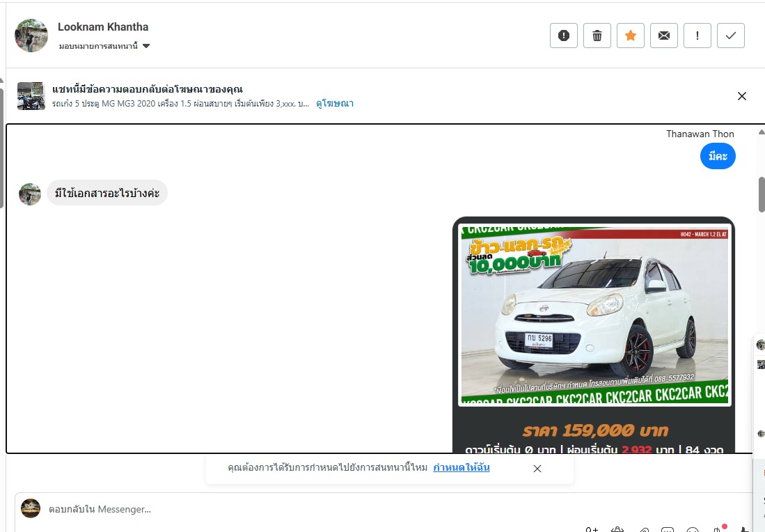The image size is (765, 532).
Task: Click the ad banner title แชทนี้มีข้อความตอบกลับต่อโฆษณาของคุณ
Action: (x=148, y=89)
